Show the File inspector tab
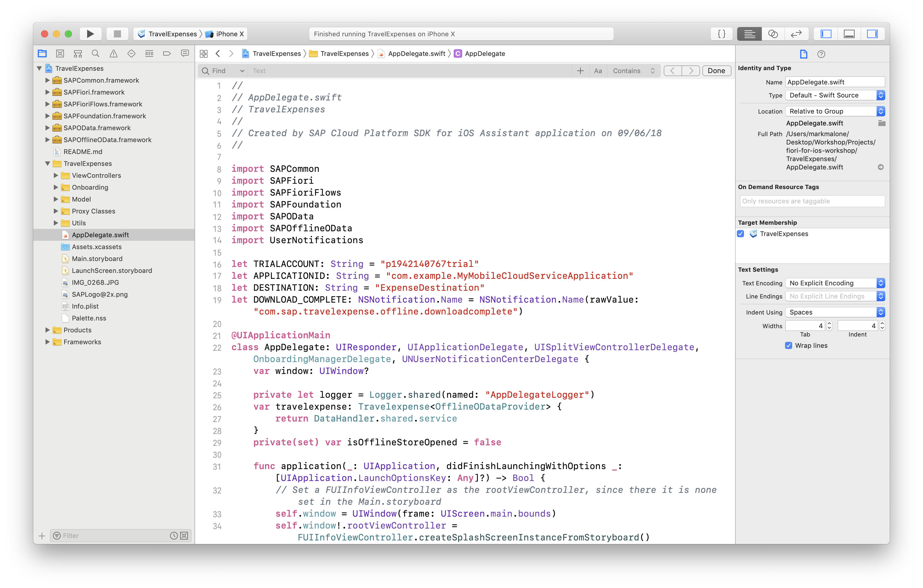 803,54
